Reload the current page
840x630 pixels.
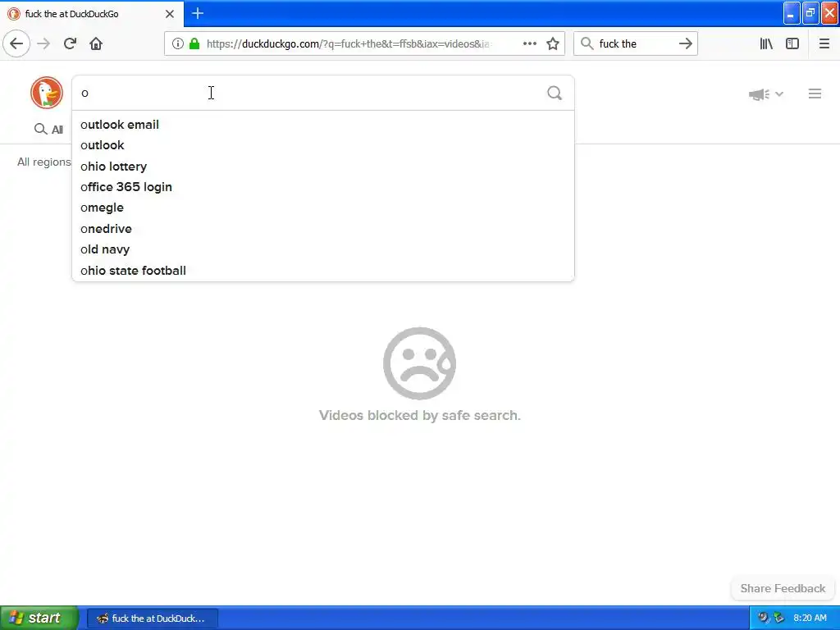[70, 44]
